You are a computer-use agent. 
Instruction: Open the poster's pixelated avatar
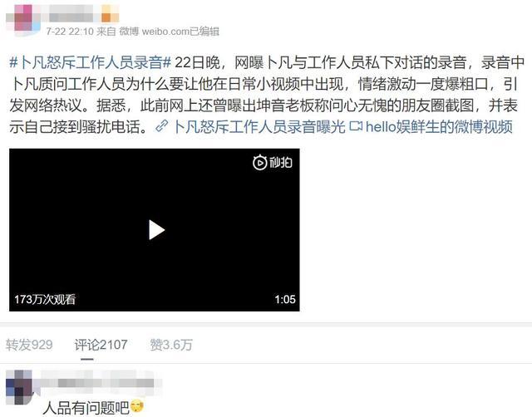click(x=22, y=19)
